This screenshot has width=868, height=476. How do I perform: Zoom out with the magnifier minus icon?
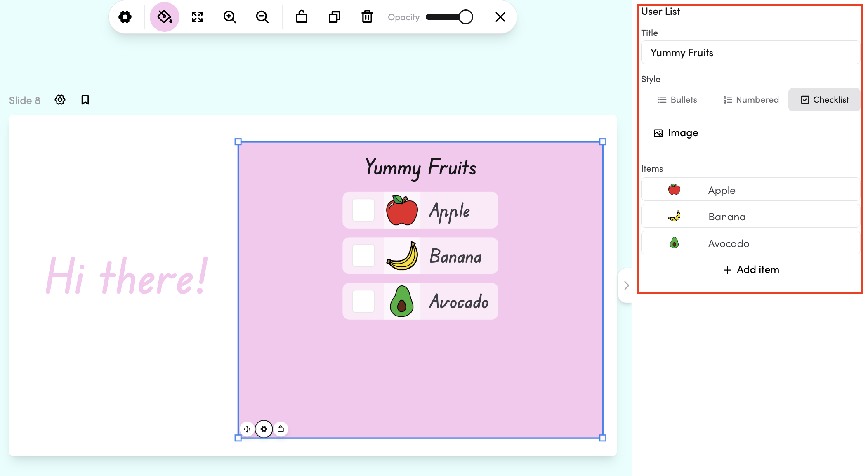click(262, 17)
